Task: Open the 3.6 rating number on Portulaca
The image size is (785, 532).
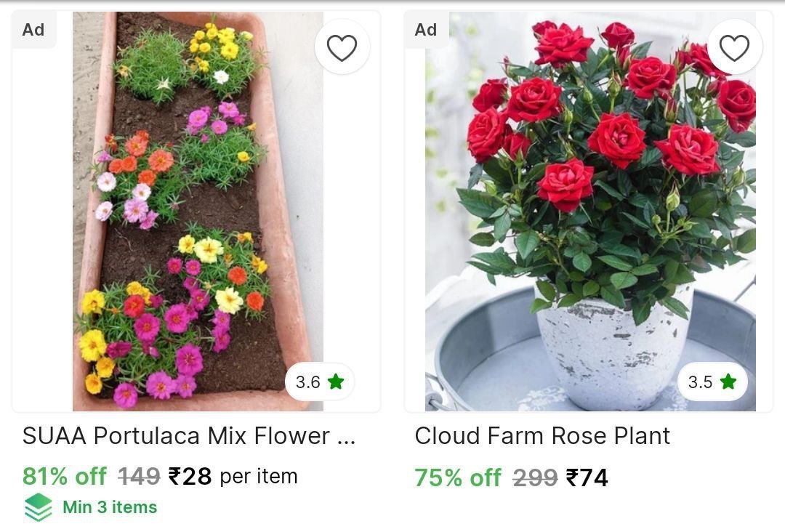Action: pos(307,382)
